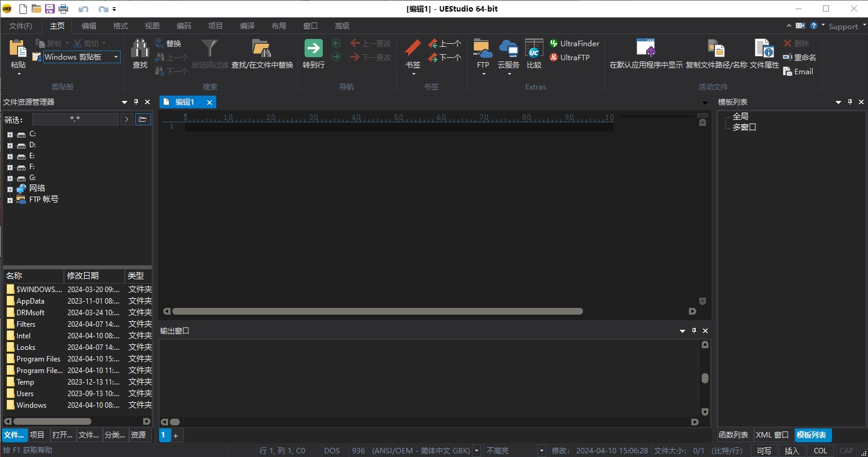Switch to the 编码 ribbon tab
868x457 pixels.
[x=183, y=26]
